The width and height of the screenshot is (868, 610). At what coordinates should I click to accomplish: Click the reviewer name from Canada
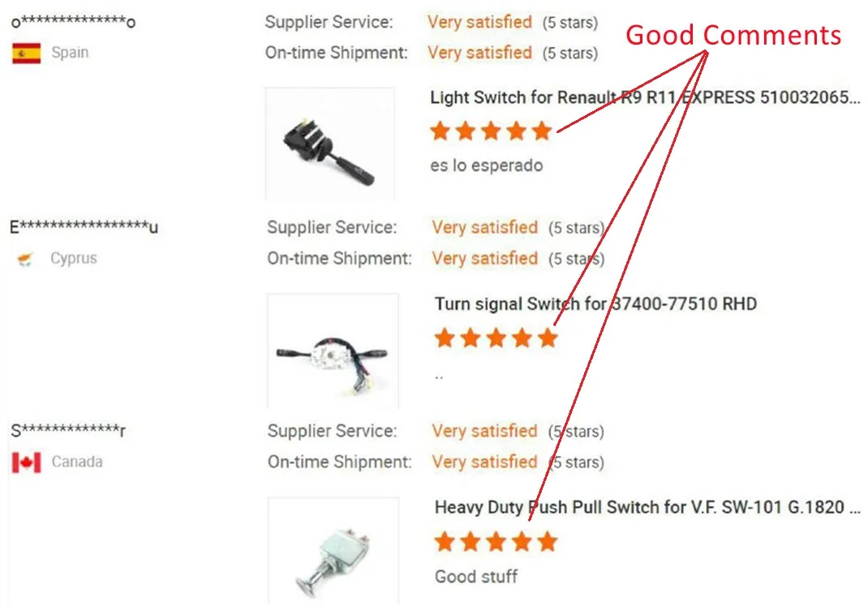pyautogui.click(x=68, y=430)
